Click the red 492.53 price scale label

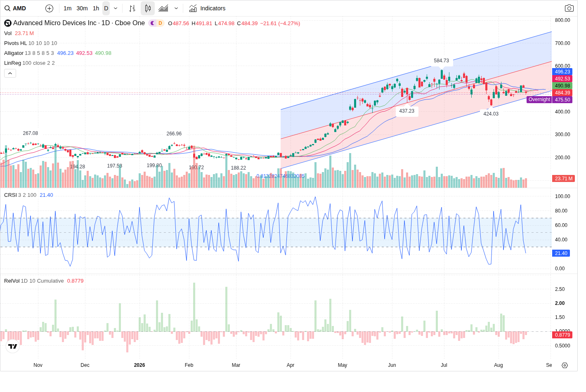(562, 78)
